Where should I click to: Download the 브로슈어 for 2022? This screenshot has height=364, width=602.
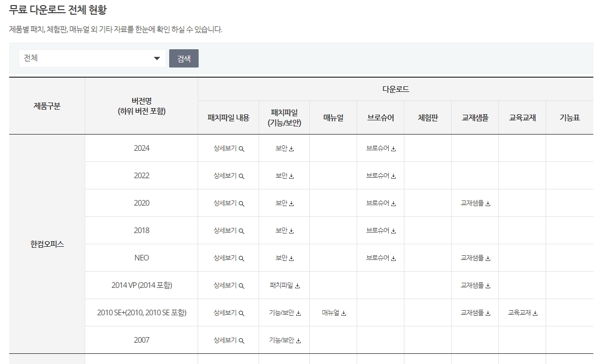(381, 176)
